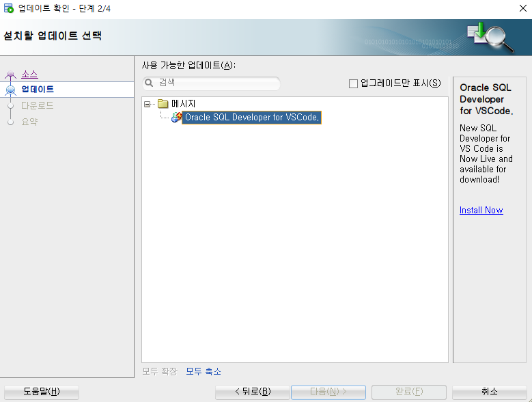Go to the 소스 step
The image size is (532, 402).
29,74
